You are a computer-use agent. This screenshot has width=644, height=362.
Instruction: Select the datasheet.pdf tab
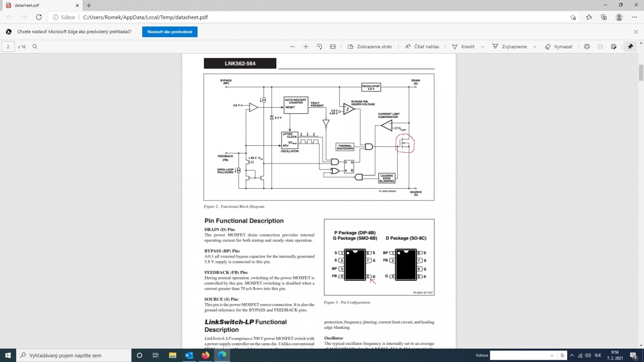(41, 5)
